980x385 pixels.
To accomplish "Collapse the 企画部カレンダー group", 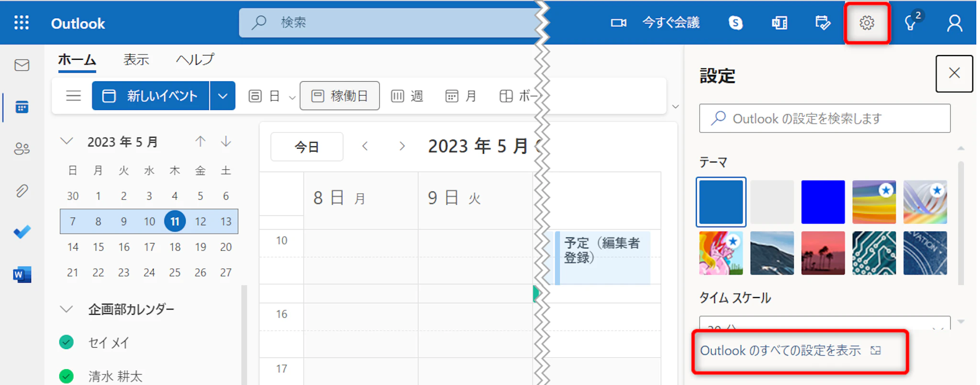I will [67, 309].
